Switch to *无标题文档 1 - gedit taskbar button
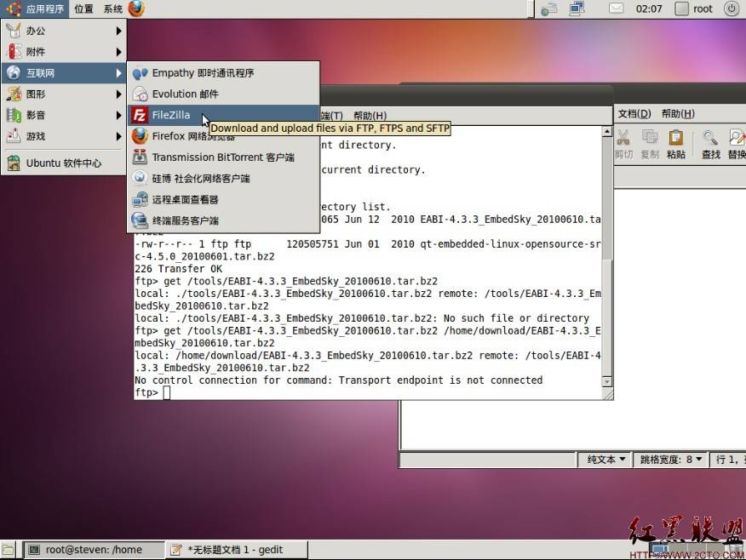746x560 pixels. click(x=237, y=550)
